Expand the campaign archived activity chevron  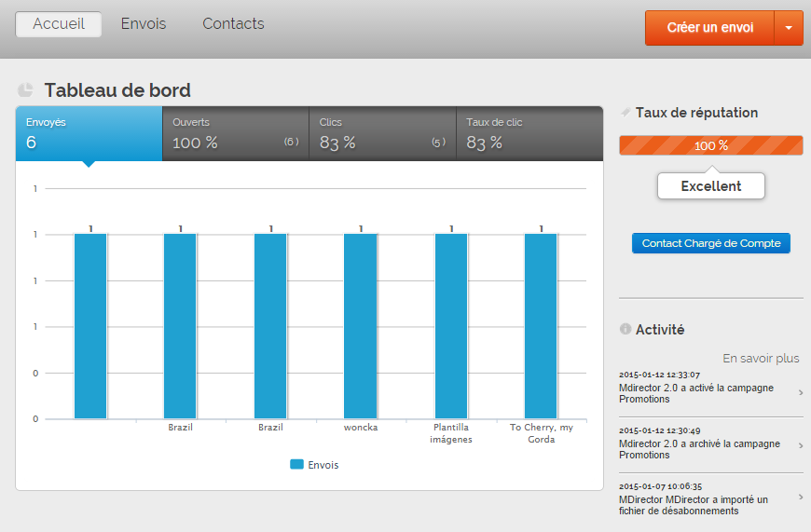(x=800, y=449)
